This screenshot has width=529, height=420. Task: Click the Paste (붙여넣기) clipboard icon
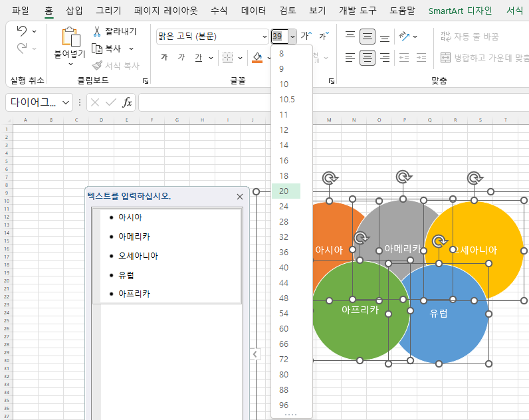(x=70, y=37)
